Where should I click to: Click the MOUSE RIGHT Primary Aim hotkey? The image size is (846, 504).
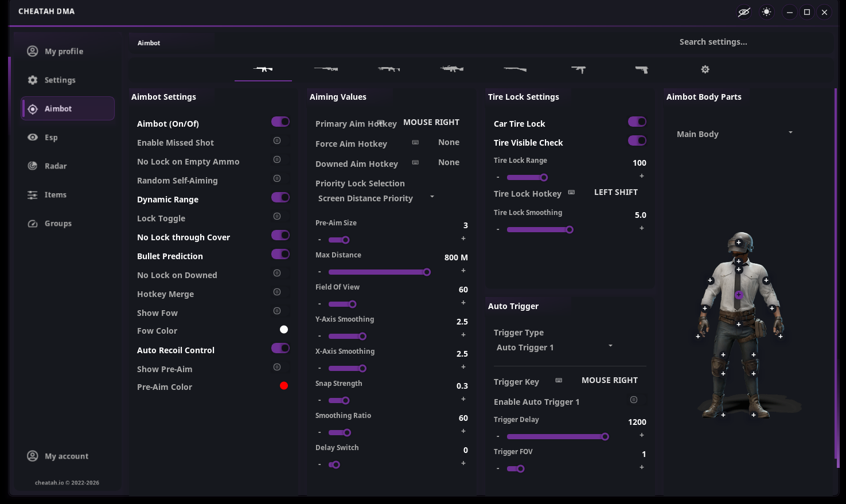coord(431,122)
